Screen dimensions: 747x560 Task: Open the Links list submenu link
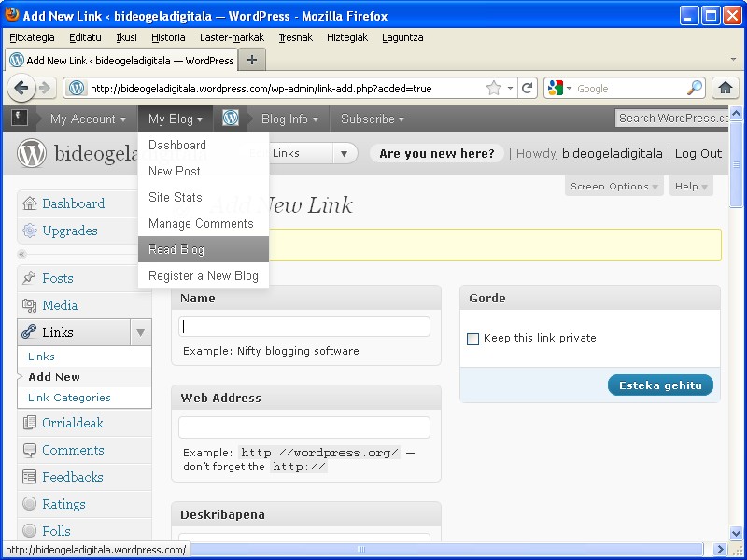pyautogui.click(x=41, y=357)
